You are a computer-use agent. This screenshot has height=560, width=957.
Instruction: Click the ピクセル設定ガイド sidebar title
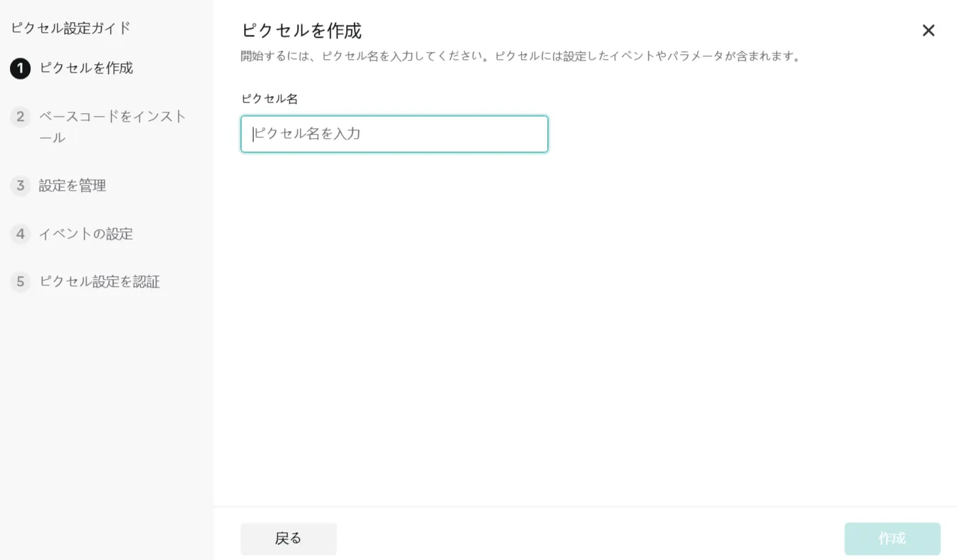[x=71, y=28]
